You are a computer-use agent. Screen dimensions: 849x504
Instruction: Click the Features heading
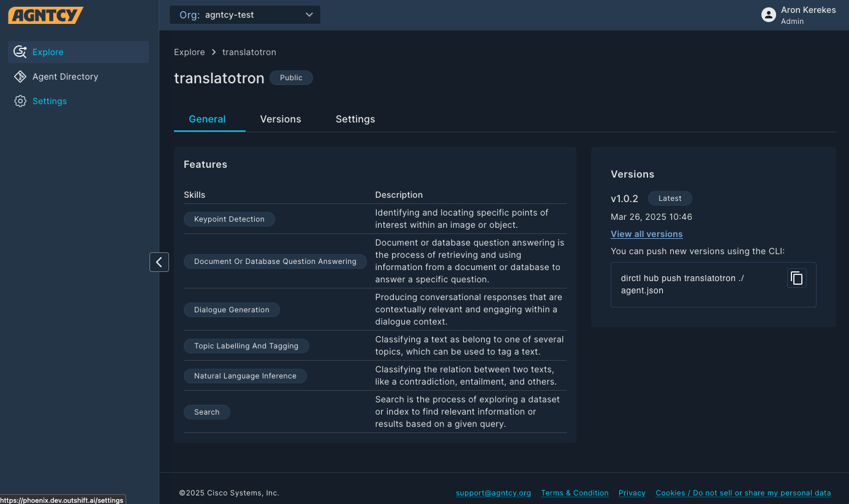pos(205,164)
